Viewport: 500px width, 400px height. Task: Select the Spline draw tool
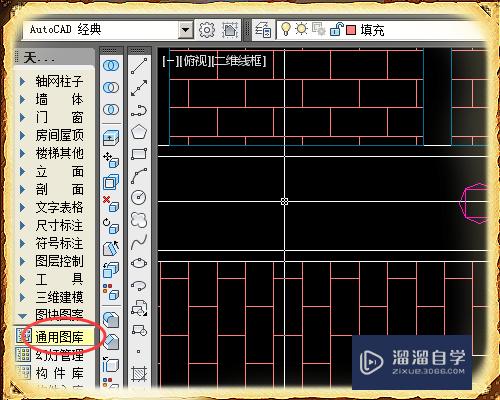139,242
